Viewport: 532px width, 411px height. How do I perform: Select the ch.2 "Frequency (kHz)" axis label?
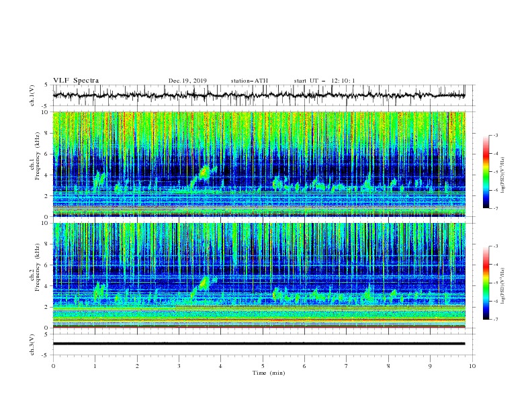tap(37, 267)
